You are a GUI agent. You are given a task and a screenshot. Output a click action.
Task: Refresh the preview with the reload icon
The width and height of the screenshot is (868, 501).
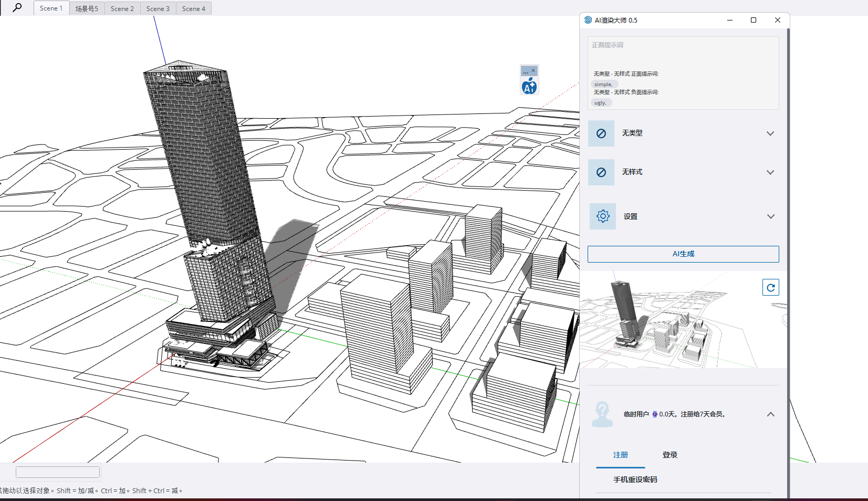tap(770, 287)
